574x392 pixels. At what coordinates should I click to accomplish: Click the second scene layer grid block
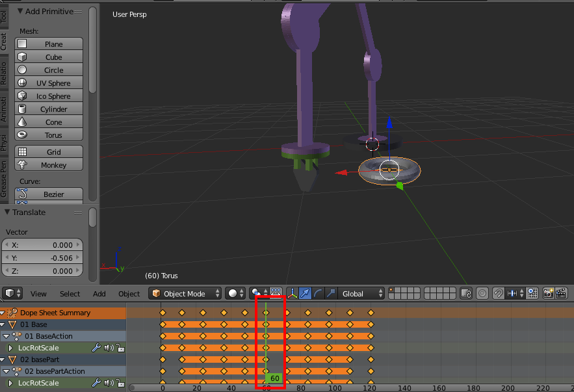pos(439,294)
